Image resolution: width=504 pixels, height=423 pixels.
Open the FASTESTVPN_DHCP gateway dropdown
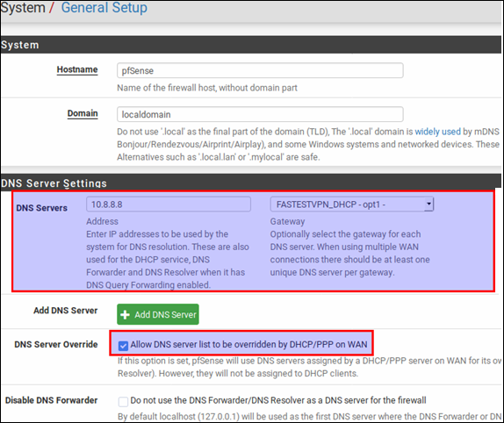(x=351, y=204)
